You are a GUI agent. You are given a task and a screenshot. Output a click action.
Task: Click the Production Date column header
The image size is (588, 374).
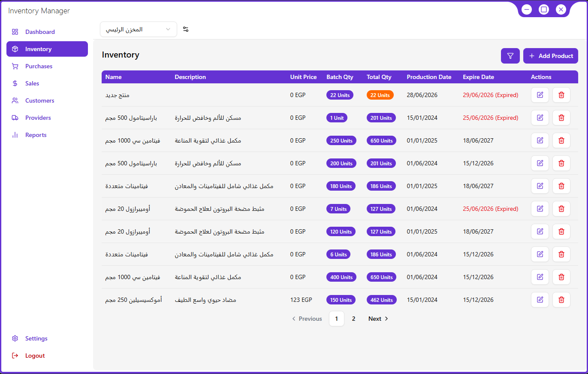429,77
